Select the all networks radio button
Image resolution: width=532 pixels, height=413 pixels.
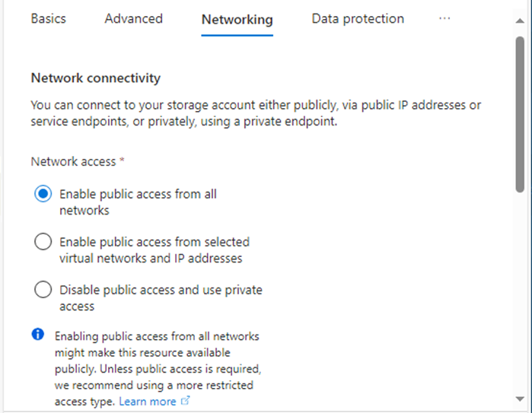click(43, 194)
